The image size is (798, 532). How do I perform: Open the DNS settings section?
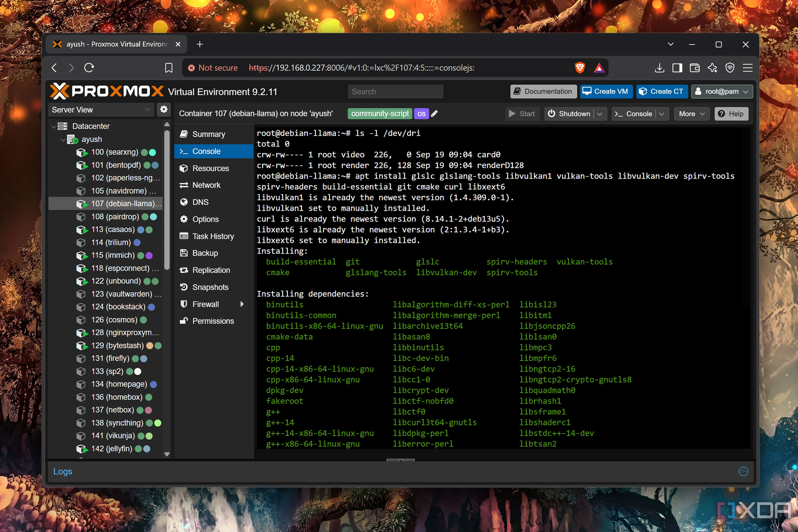pyautogui.click(x=214, y=202)
